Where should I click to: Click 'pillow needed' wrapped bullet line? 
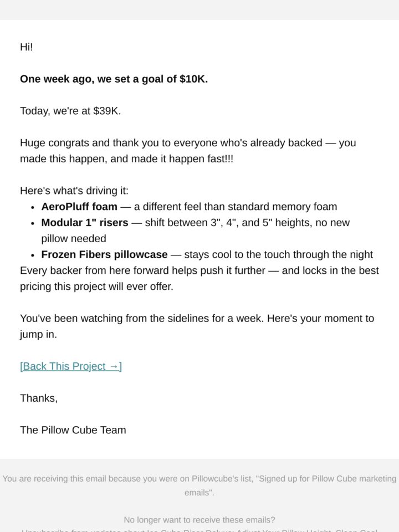74,238
